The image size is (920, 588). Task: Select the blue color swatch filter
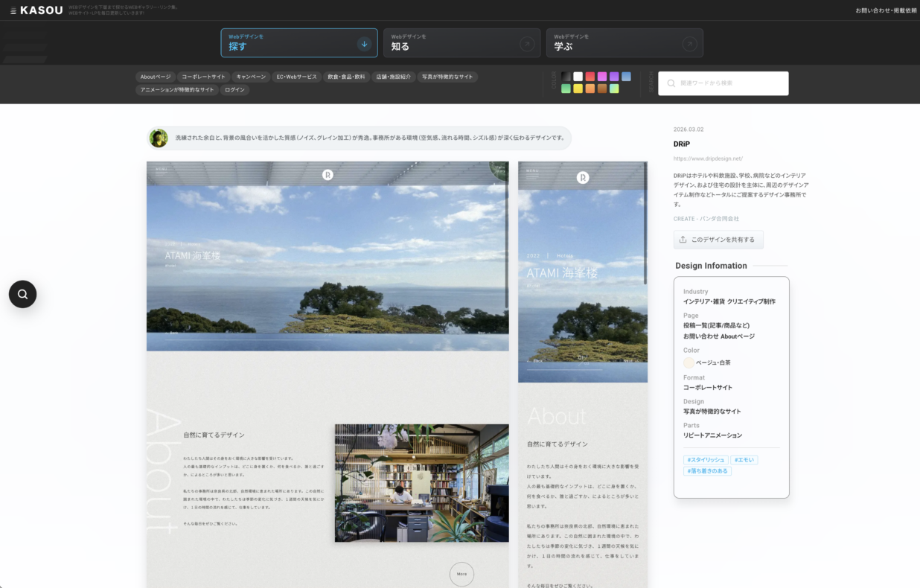pyautogui.click(x=626, y=77)
